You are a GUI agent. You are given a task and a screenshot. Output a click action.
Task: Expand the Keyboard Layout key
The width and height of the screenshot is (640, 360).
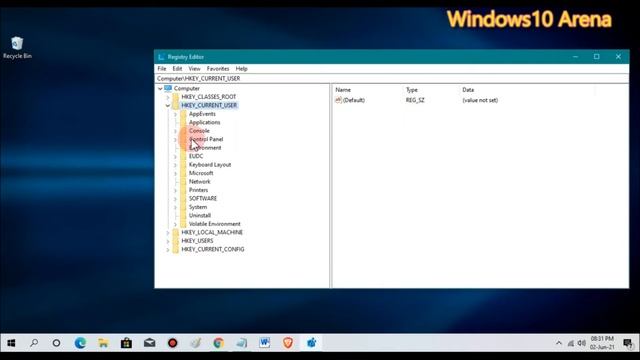pyautogui.click(x=176, y=165)
